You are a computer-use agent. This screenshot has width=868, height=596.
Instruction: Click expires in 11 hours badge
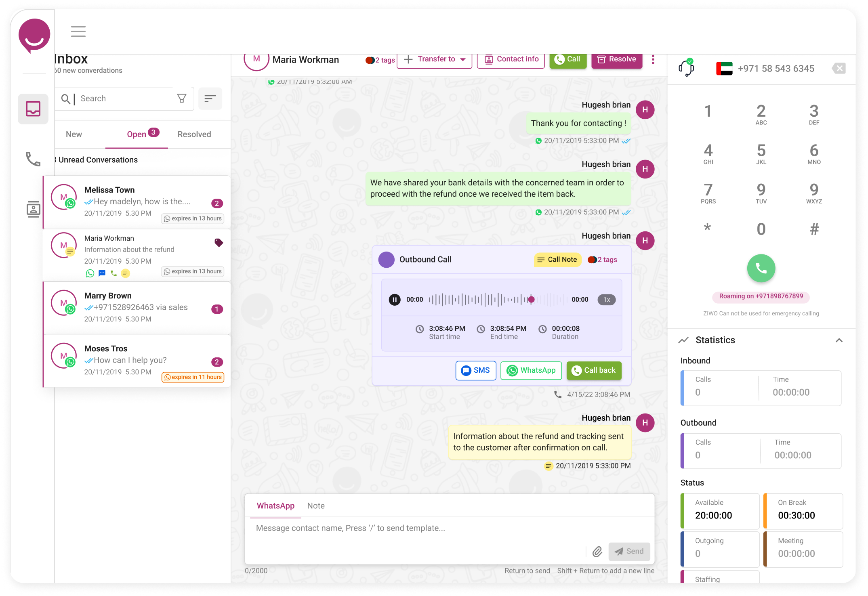pyautogui.click(x=193, y=377)
